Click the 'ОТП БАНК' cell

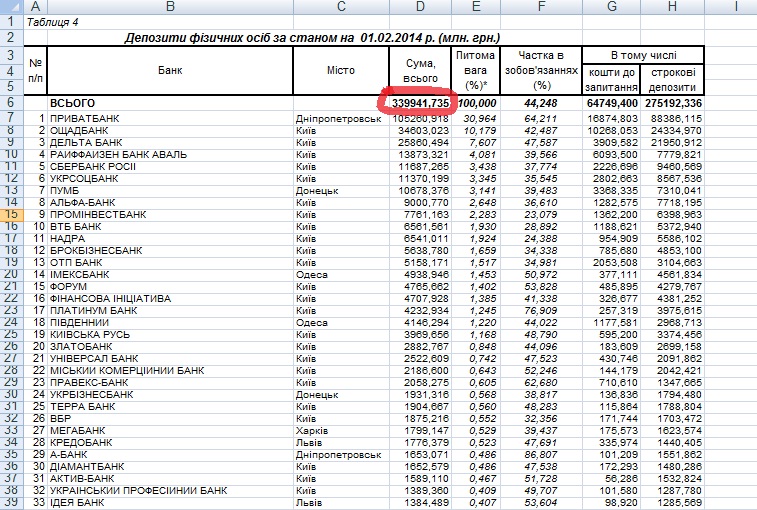(x=170, y=263)
